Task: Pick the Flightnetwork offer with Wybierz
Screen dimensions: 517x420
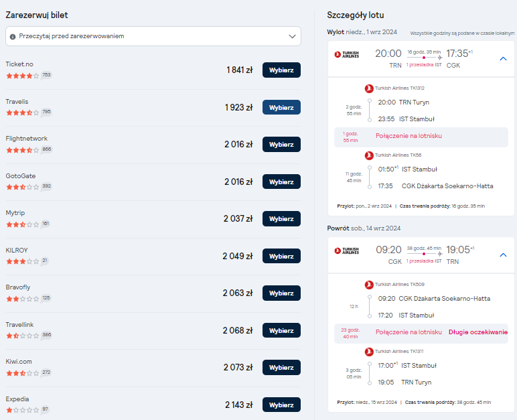Action: [281, 145]
